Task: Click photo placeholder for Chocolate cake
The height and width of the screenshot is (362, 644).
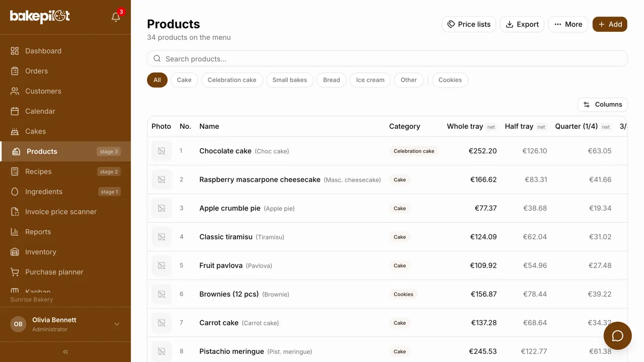Action: [x=162, y=151]
